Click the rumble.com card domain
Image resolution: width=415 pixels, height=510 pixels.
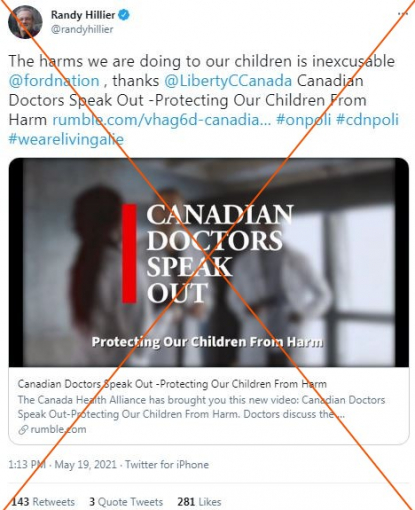pyautogui.click(x=58, y=429)
